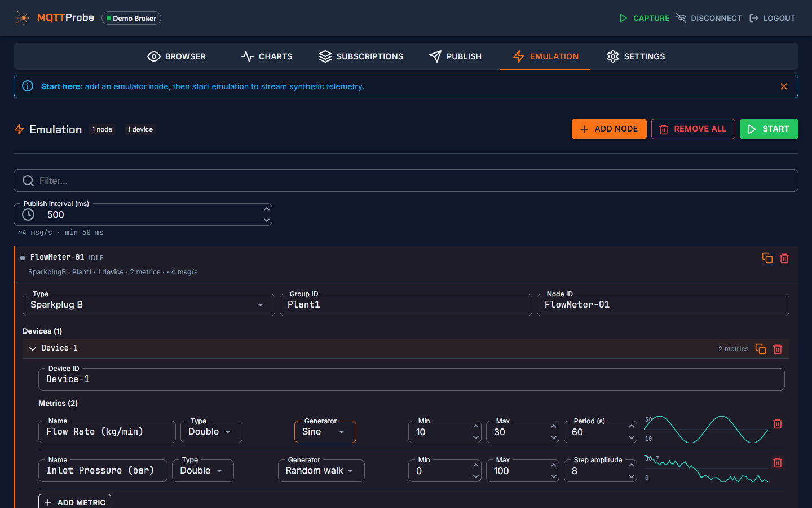The image size is (812, 508).
Task: Click ADD NODE button
Action: (x=609, y=129)
